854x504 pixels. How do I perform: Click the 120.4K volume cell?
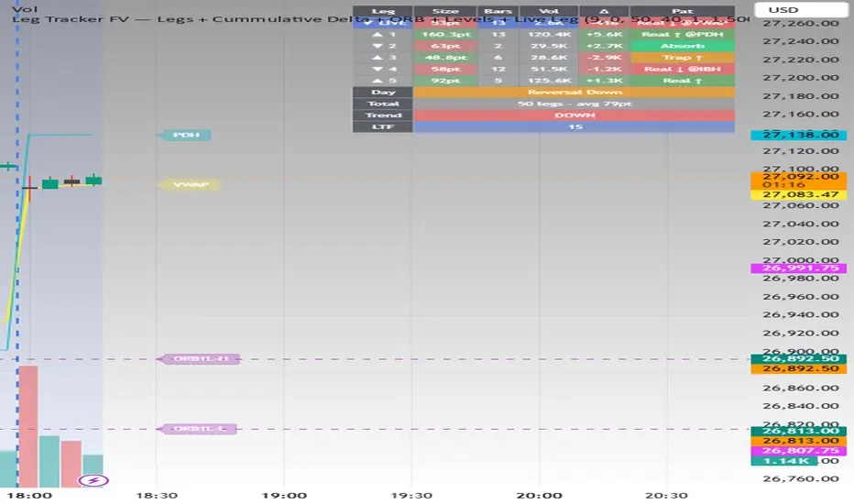[x=549, y=34]
